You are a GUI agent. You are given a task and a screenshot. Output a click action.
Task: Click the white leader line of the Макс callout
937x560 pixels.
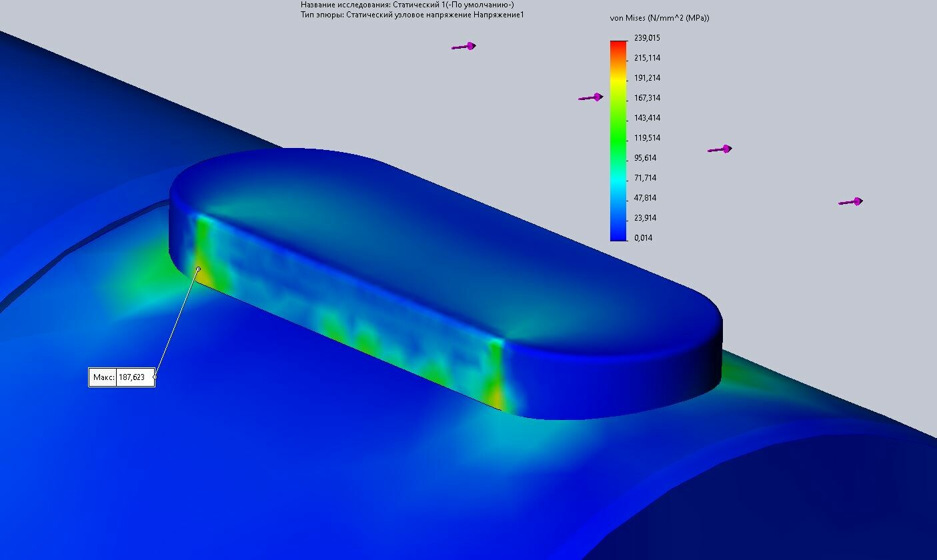(177, 323)
